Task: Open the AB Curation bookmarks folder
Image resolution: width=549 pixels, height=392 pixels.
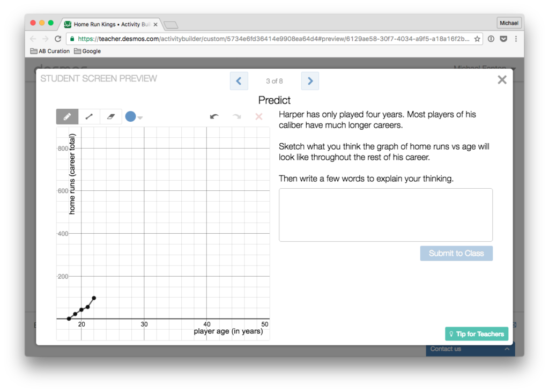Action: pyautogui.click(x=50, y=51)
